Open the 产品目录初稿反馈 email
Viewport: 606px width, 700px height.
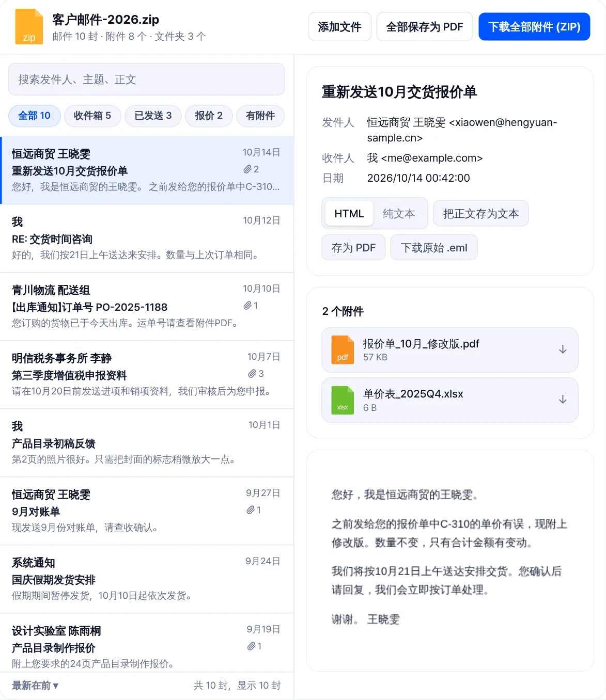pos(147,443)
